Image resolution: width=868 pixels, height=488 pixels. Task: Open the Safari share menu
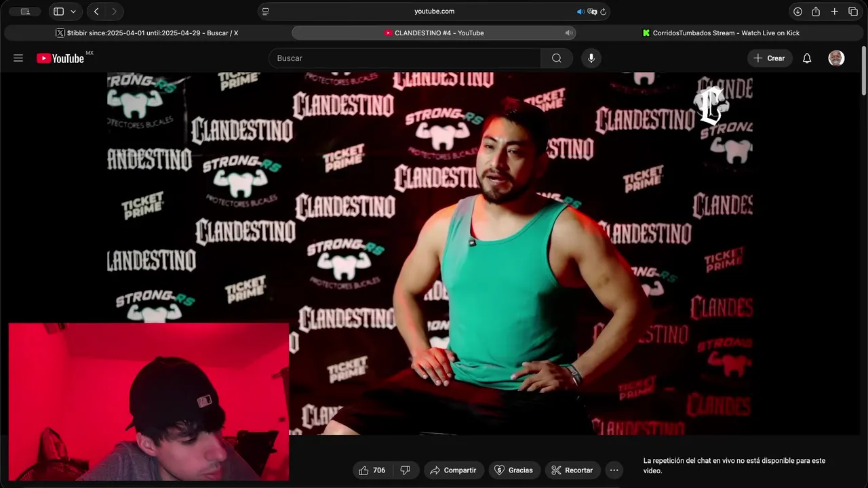[x=816, y=12]
